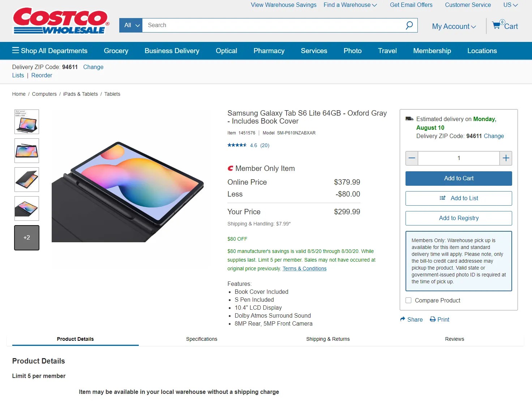Open the My Account dropdown
The width and height of the screenshot is (532, 404).
point(453,26)
